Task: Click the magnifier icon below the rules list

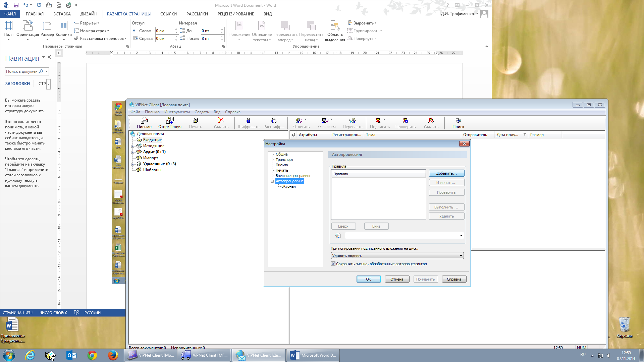Action: pos(338,236)
